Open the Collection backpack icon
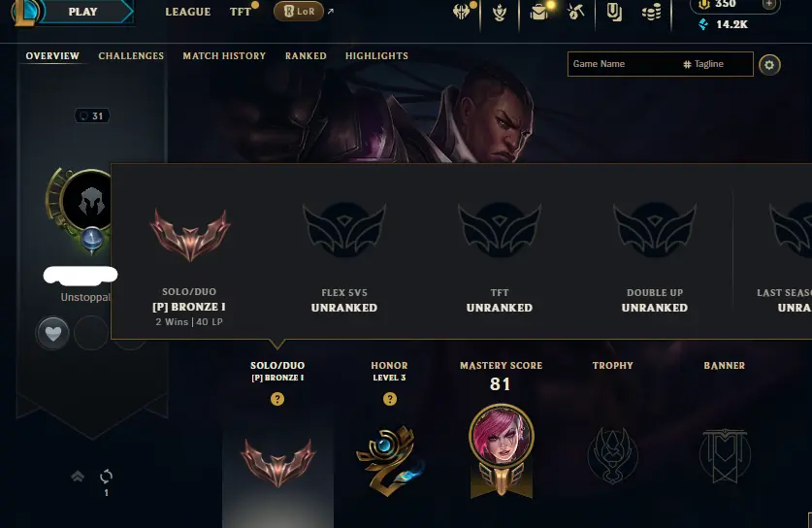812x528 pixels. tap(539, 12)
